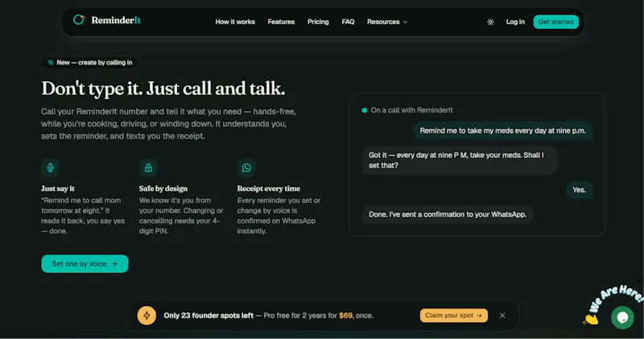The height and width of the screenshot is (339, 644).
Task: Expand the Resources dropdown menu
Action: click(387, 22)
